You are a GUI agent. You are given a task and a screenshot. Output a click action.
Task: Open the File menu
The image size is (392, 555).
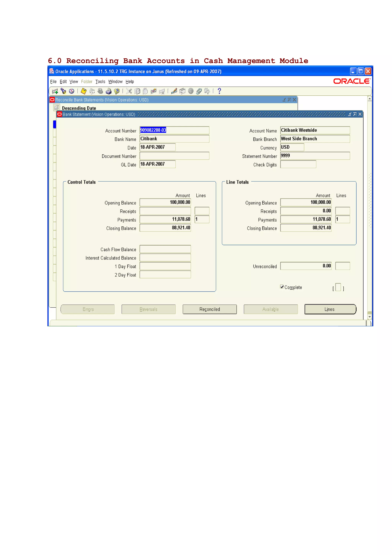pyautogui.click(x=53, y=82)
